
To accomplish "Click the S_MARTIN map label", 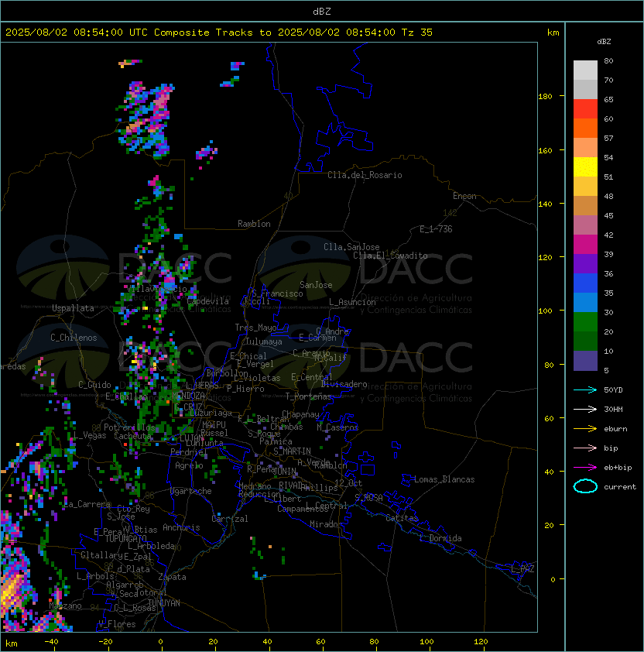I will [292, 451].
